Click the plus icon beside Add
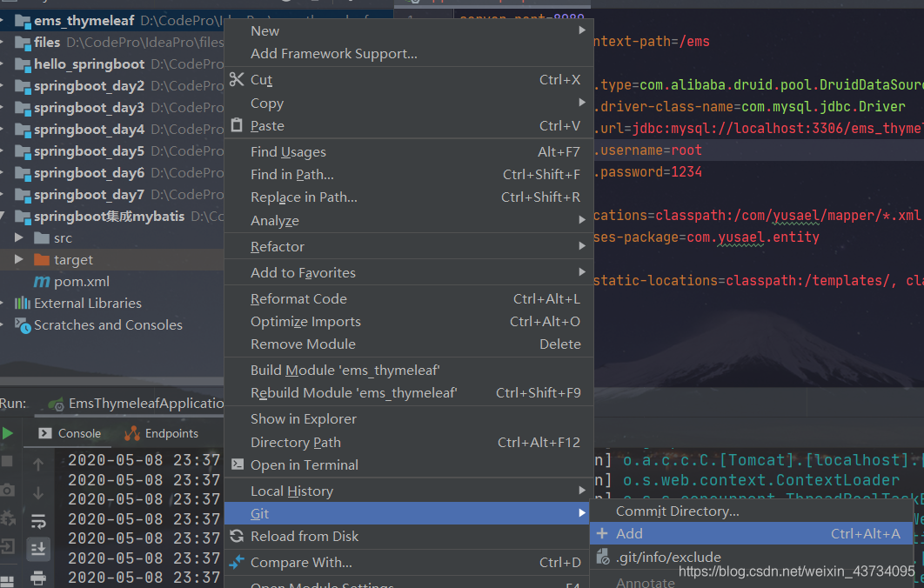This screenshot has height=588, width=924. [x=602, y=534]
